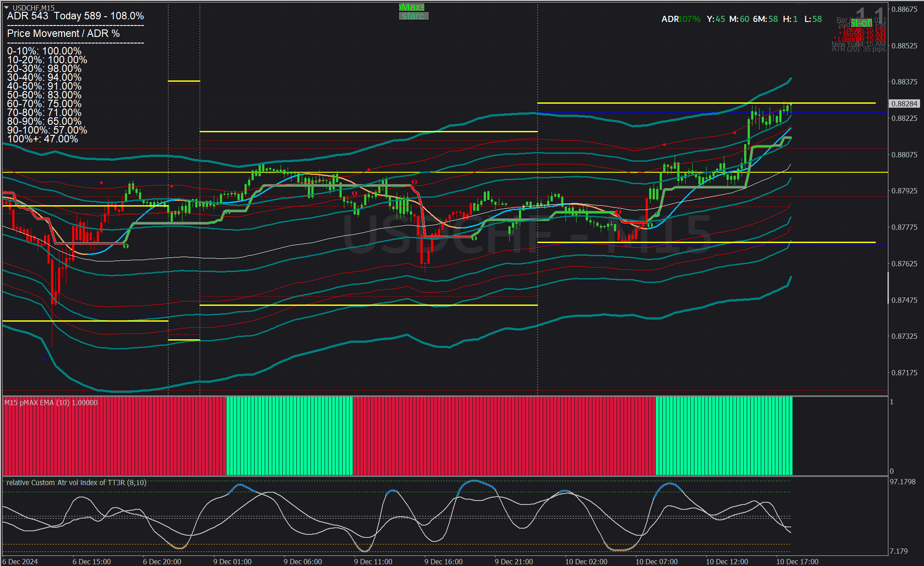
Task: Select the relative Custom Atr vol index label
Action: pyautogui.click(x=76, y=483)
